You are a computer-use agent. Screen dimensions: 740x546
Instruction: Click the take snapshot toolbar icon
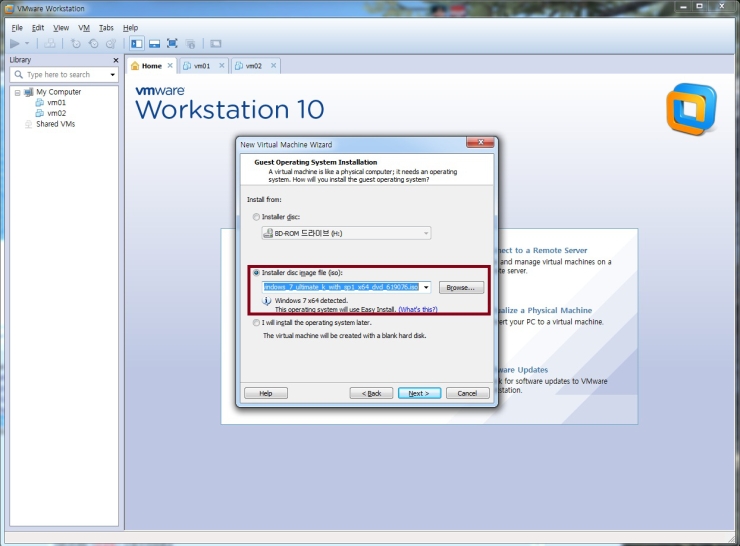tap(76, 44)
